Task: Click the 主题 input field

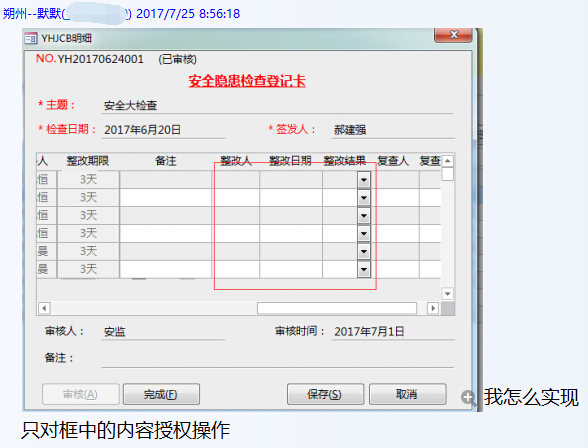Action: pyautogui.click(x=278, y=106)
